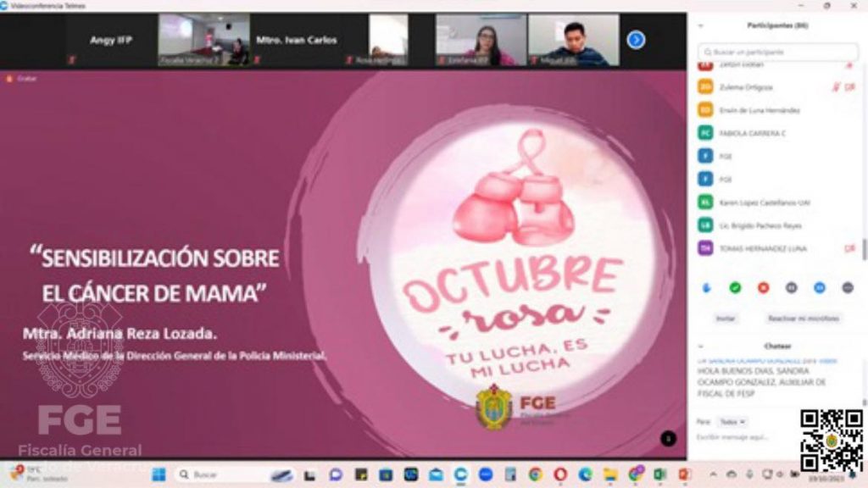
Task: Open the Windows Start menu
Action: 159,474
